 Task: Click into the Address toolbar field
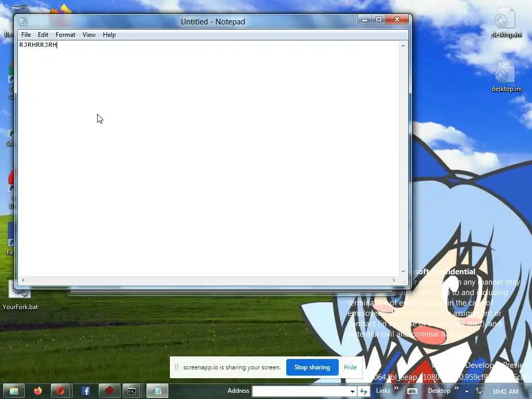300,391
